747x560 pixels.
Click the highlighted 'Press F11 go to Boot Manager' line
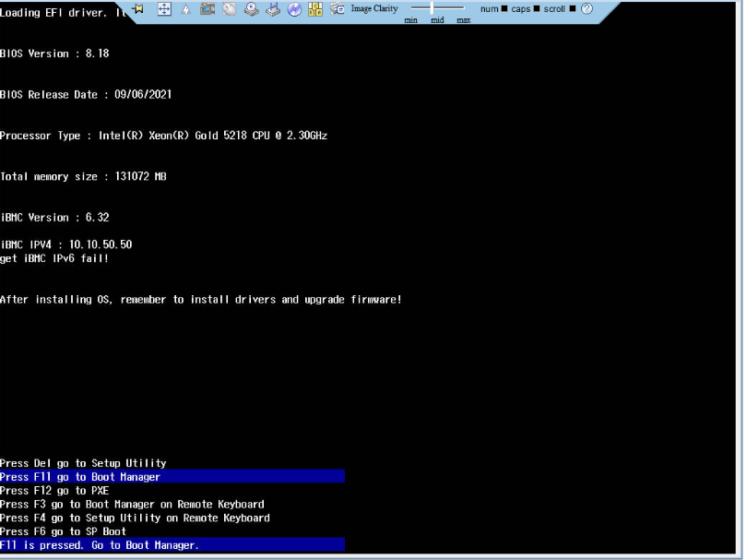pos(80,477)
